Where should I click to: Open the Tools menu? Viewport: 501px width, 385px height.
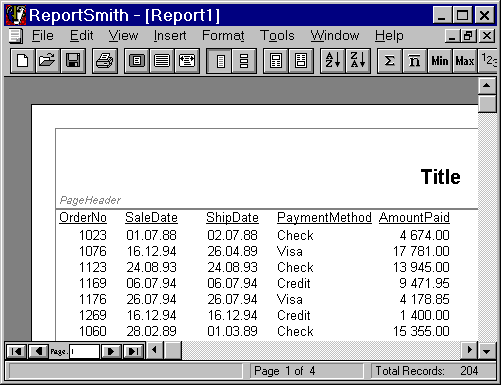277,35
